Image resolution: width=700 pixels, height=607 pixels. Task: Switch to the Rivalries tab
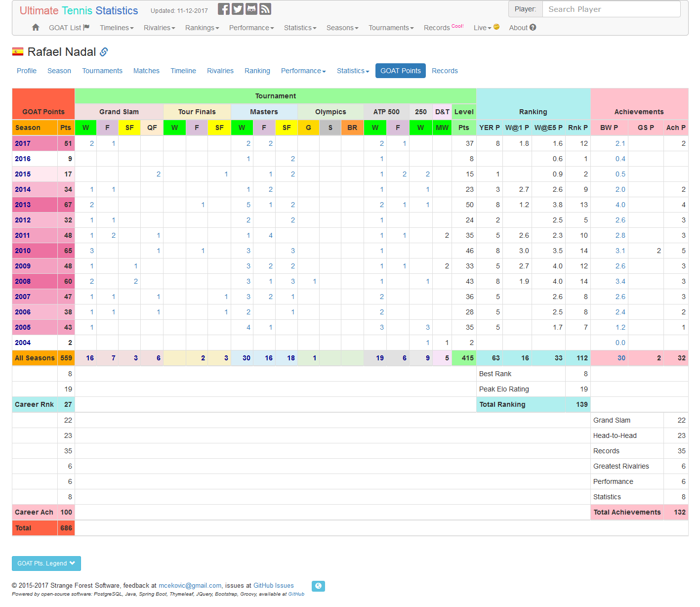[x=220, y=71]
